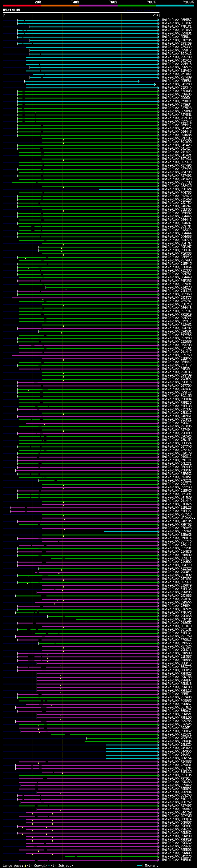Select label UniRef100_Q93YG3
This screenshot has height=868, width=197.
[177, 487]
